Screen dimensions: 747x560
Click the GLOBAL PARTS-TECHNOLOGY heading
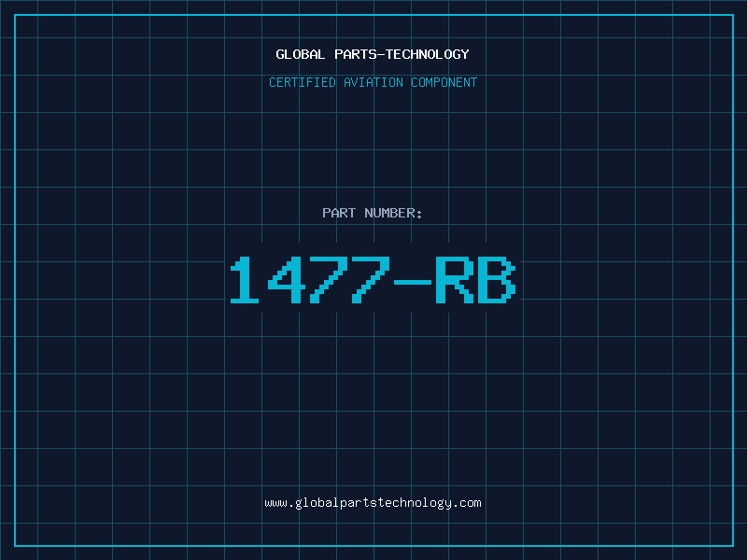(x=373, y=54)
